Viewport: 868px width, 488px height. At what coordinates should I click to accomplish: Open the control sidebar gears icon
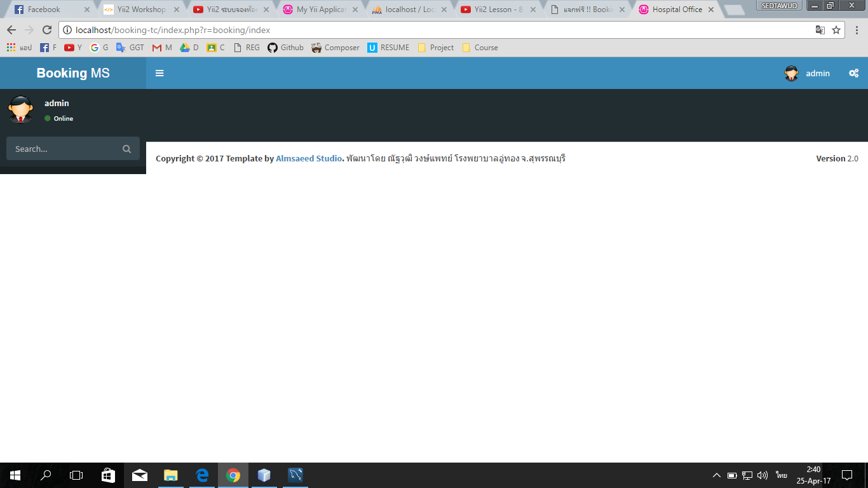(x=853, y=73)
